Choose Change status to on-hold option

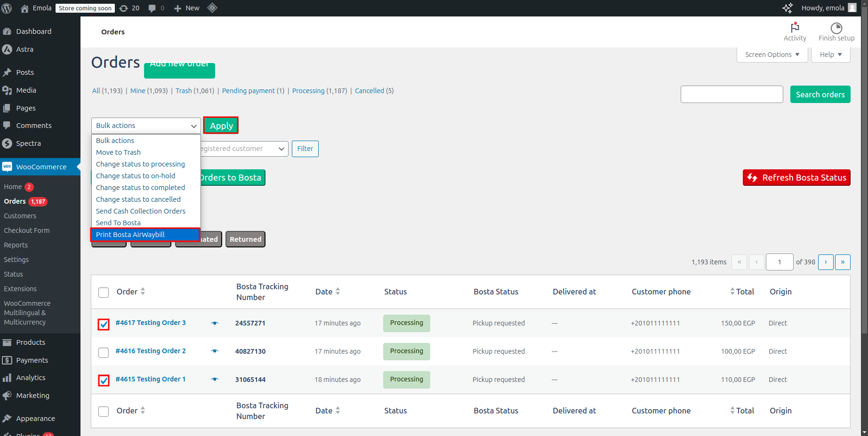tap(146, 176)
